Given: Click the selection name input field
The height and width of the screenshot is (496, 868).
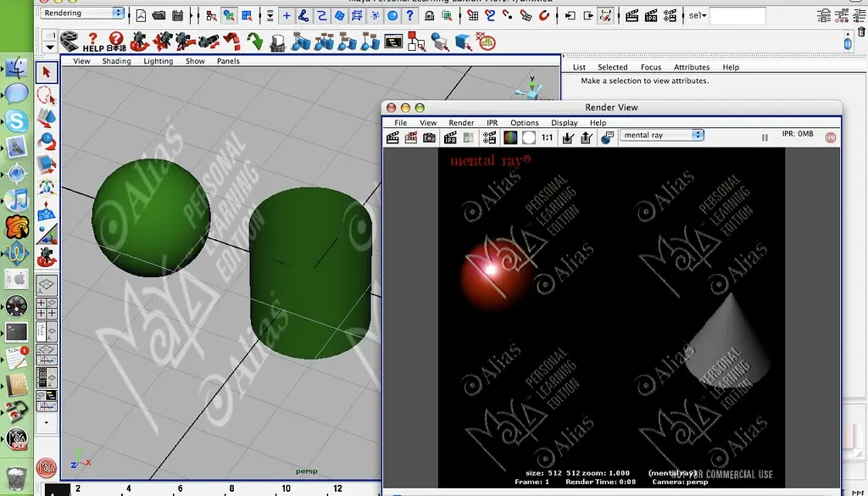Looking at the screenshot, I should click(x=737, y=15).
